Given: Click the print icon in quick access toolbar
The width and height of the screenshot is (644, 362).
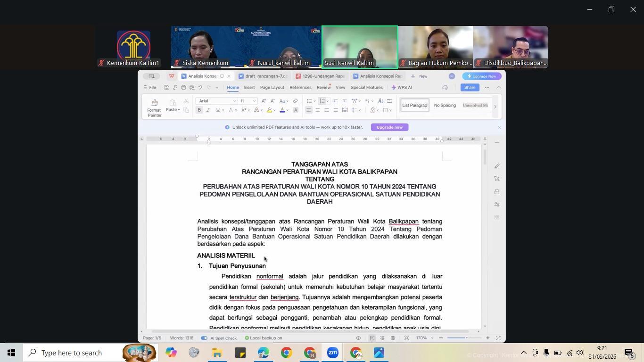Looking at the screenshot, I should pyautogui.click(x=183, y=88).
